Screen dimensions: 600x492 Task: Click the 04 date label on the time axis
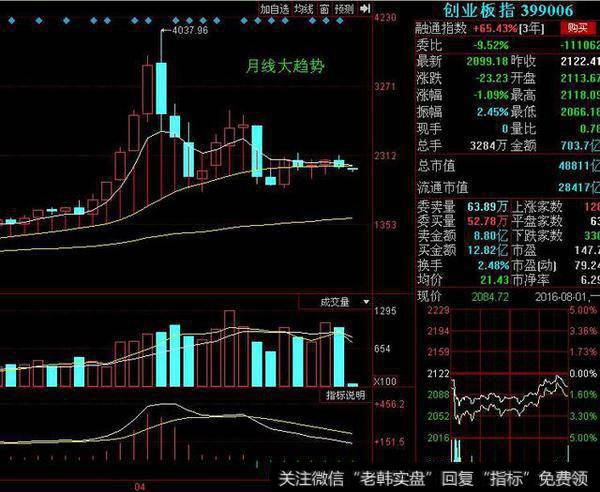tap(140, 487)
